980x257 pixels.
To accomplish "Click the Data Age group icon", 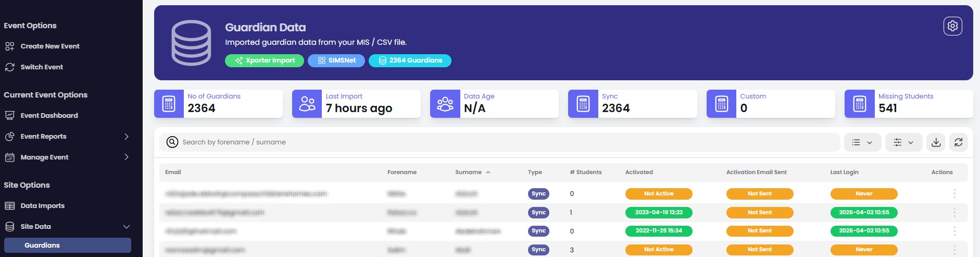I will [445, 104].
